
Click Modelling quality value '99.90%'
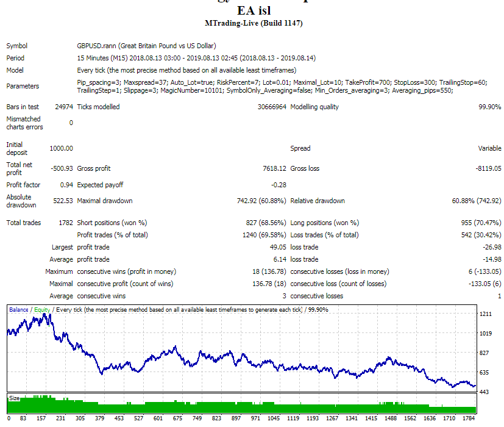click(489, 107)
